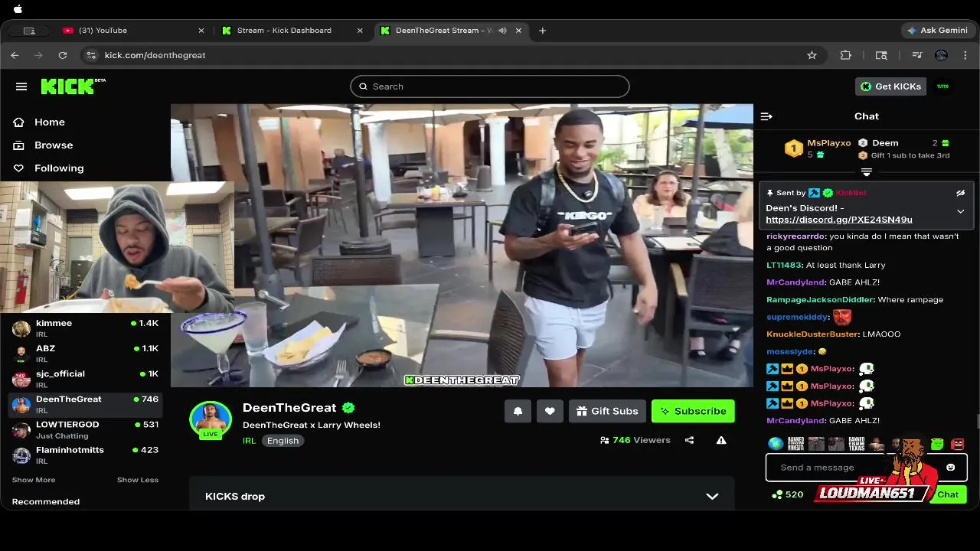Image resolution: width=980 pixels, height=551 pixels.
Task: Enable notifications with the bell icon
Action: 518,411
